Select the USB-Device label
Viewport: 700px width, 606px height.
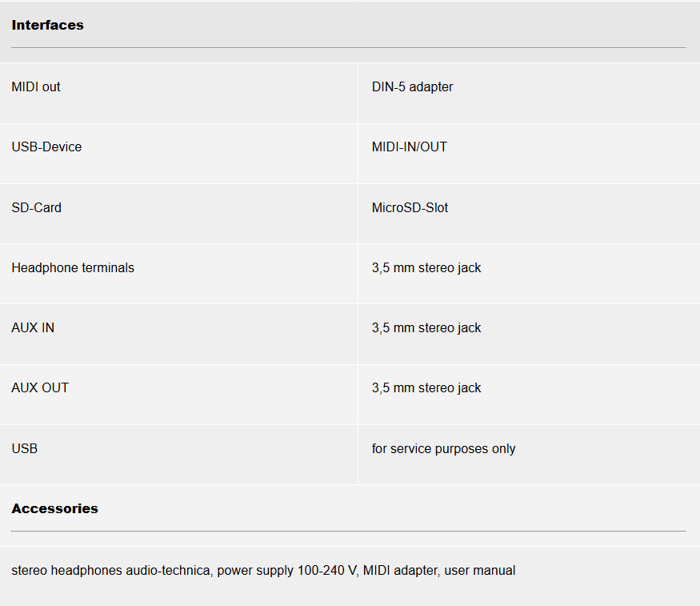coord(46,146)
